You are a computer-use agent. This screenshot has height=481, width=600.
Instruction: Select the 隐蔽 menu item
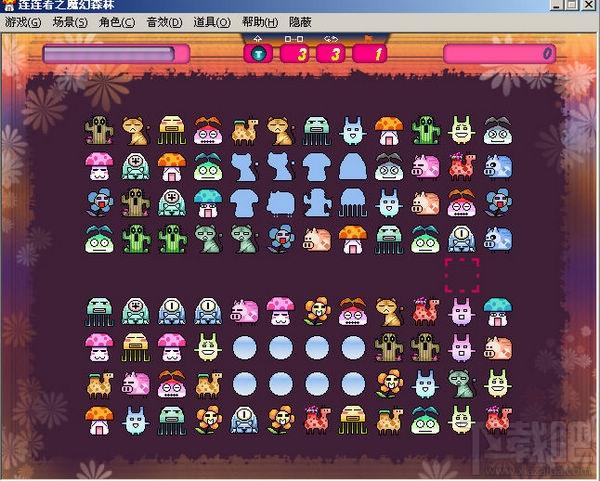point(300,23)
